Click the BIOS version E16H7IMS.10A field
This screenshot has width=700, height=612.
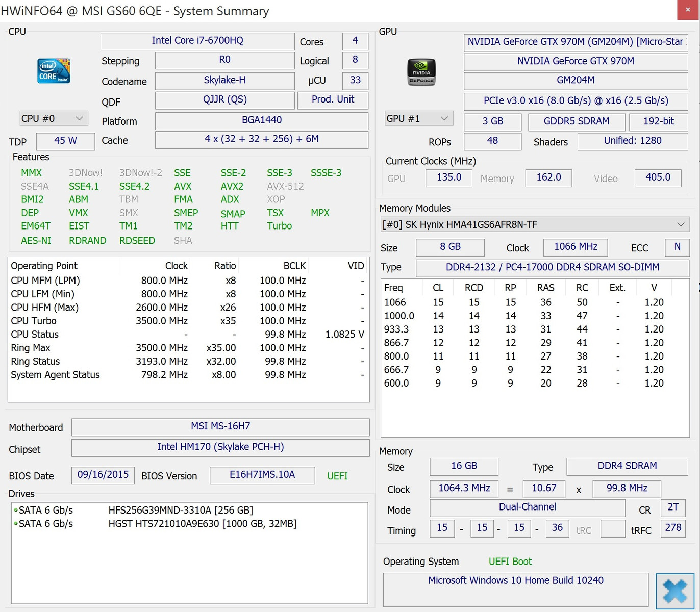coord(262,475)
